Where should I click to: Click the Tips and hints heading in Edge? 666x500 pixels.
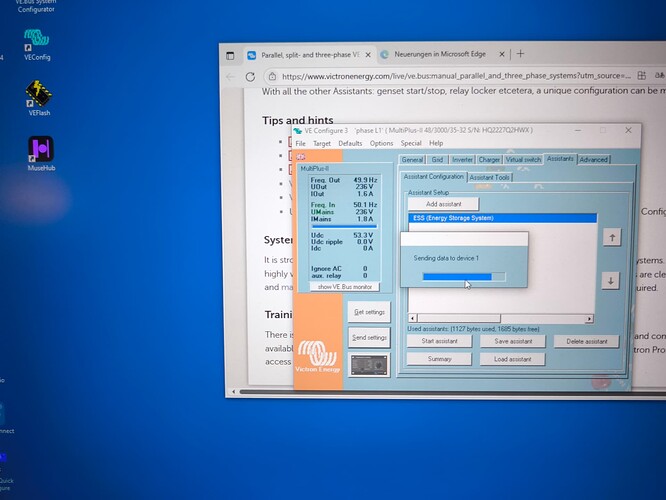coord(298,121)
